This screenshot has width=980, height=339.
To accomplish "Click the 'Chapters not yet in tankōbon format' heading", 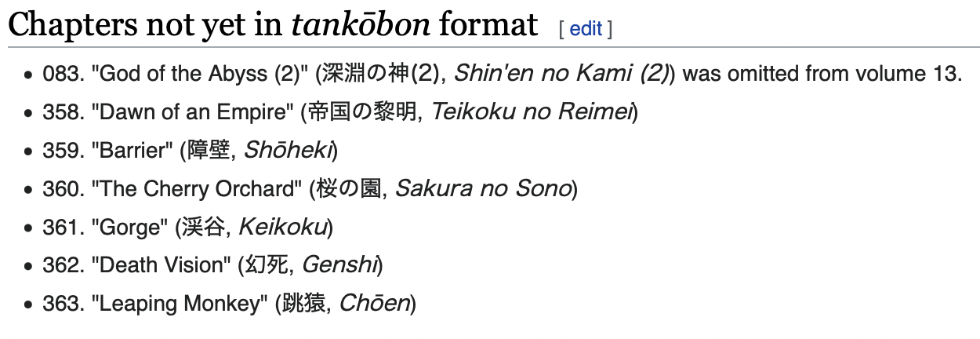I will (x=273, y=26).
